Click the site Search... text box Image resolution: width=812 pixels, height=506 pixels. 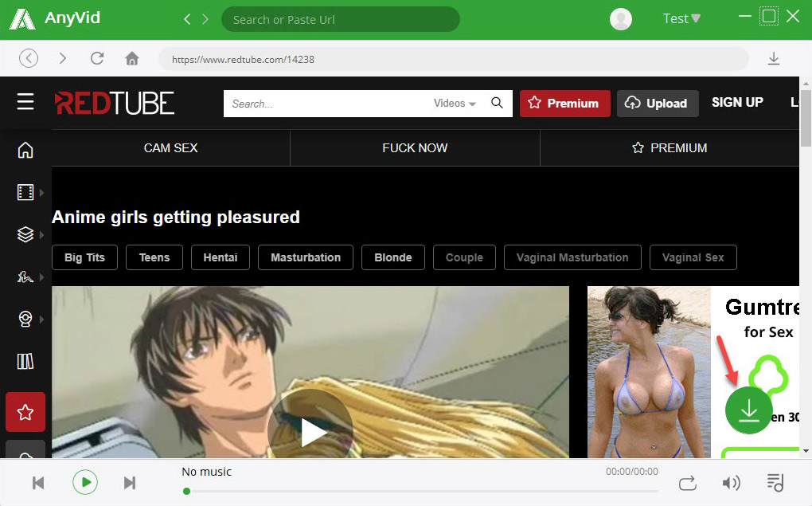(x=326, y=104)
